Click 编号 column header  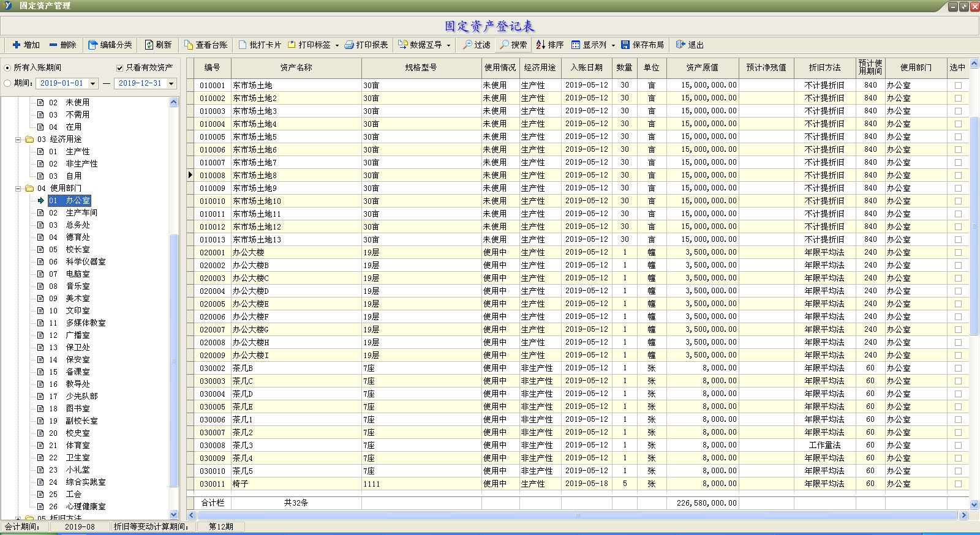(x=213, y=68)
